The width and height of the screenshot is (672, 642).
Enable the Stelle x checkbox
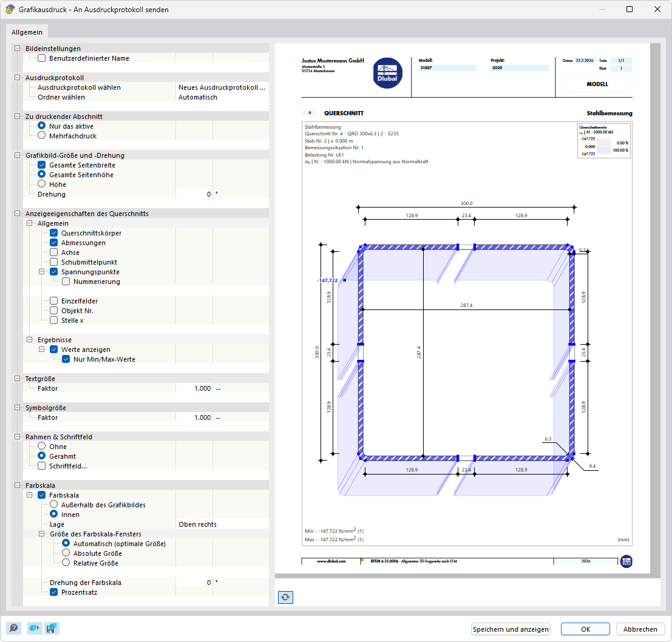pyautogui.click(x=53, y=320)
